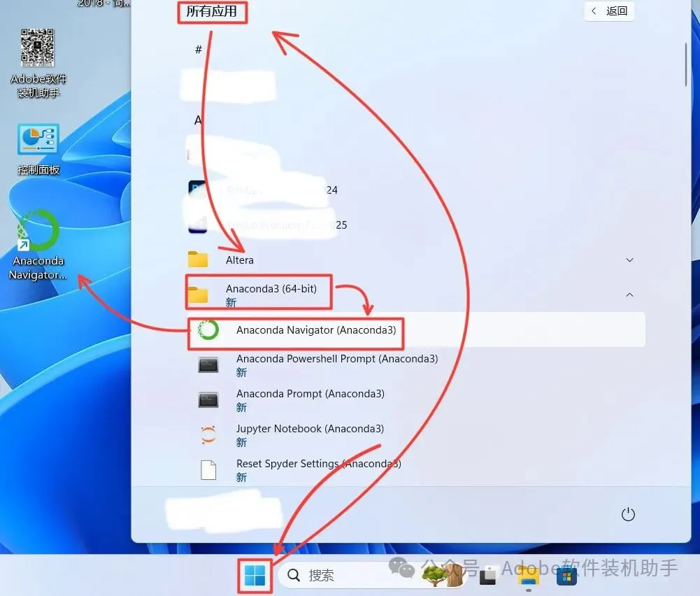Click the # letter index header
This screenshot has height=596, width=700.
pos(199,50)
